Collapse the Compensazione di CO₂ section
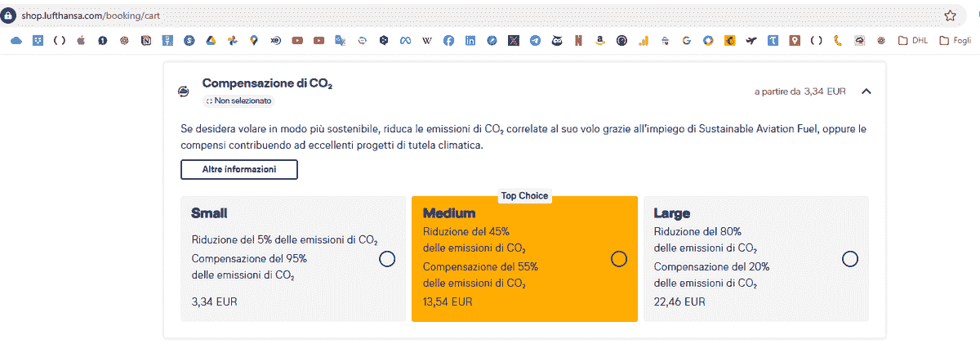980x344 pixels. [866, 92]
